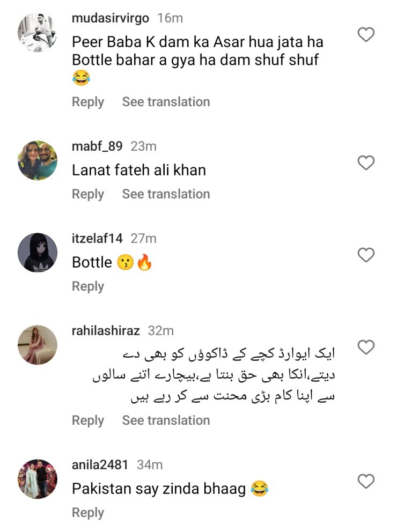The image size is (397, 532).
Task: Reply to rahilashiraz's comment
Action: click(x=88, y=420)
